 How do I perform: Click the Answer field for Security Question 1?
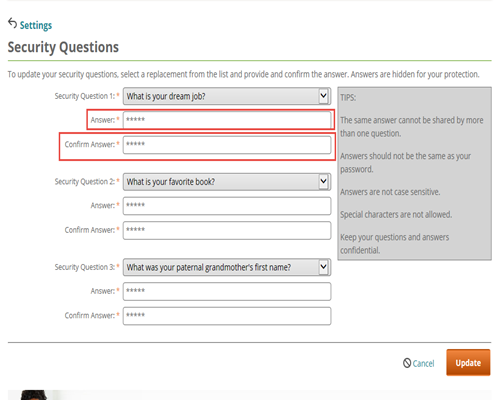227,120
